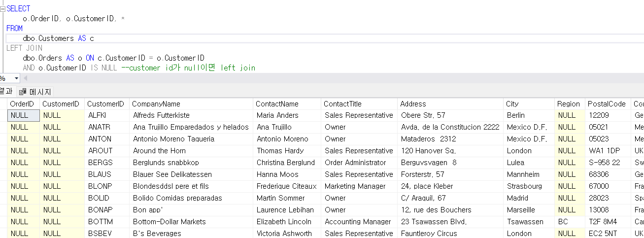The height and width of the screenshot is (238, 644).
Task: Select the CompanyName column header
Action: (x=191, y=104)
